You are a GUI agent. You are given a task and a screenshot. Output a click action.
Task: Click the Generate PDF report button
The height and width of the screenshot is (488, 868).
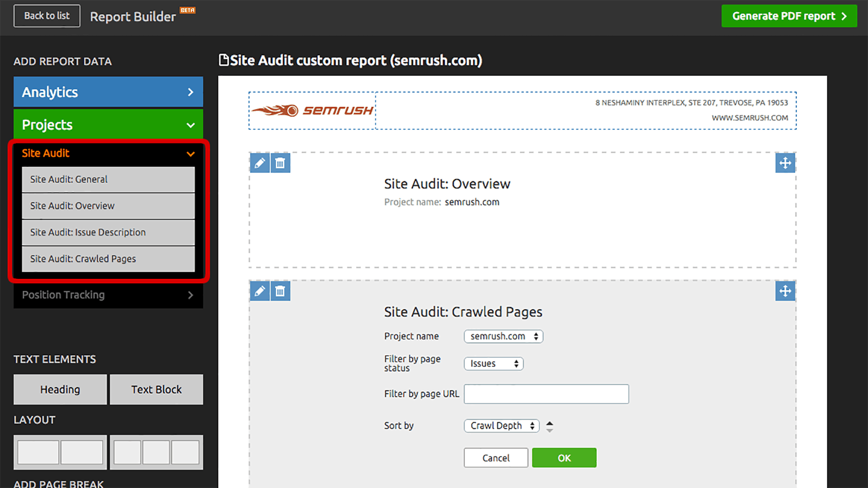point(789,16)
